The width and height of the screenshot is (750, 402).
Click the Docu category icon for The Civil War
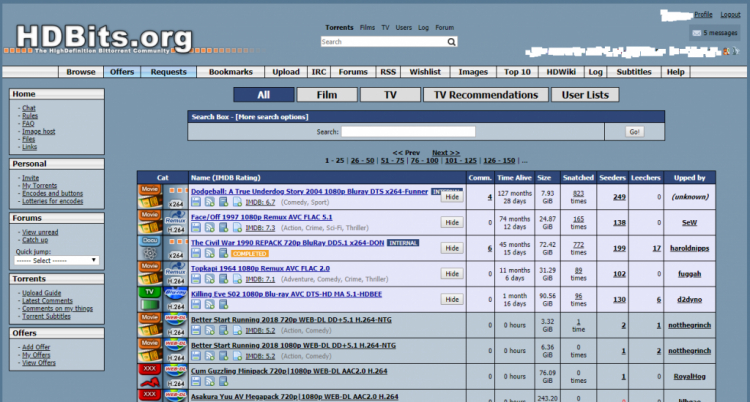[x=150, y=248]
